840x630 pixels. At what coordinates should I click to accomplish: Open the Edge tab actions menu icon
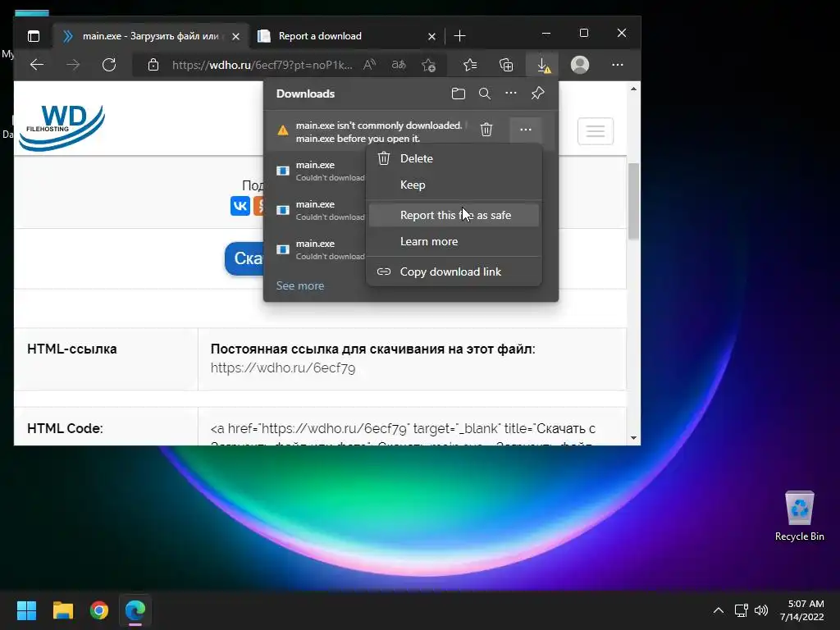(x=33, y=36)
